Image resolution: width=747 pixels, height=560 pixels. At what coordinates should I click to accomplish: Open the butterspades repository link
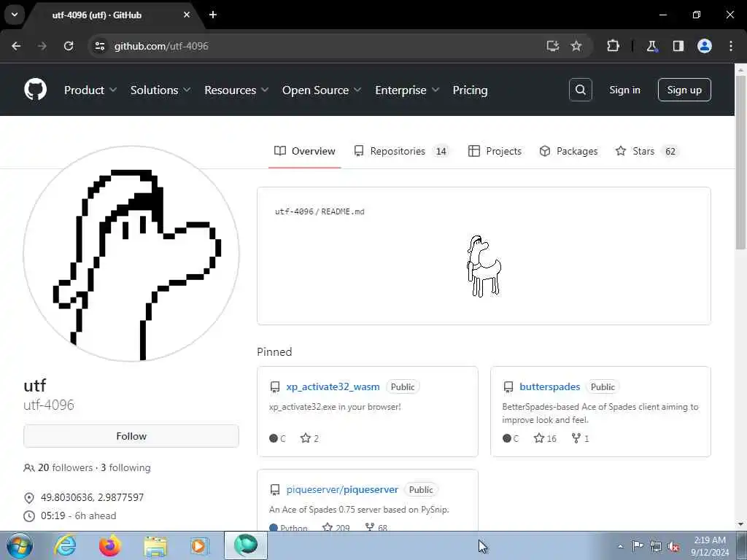[550, 386]
